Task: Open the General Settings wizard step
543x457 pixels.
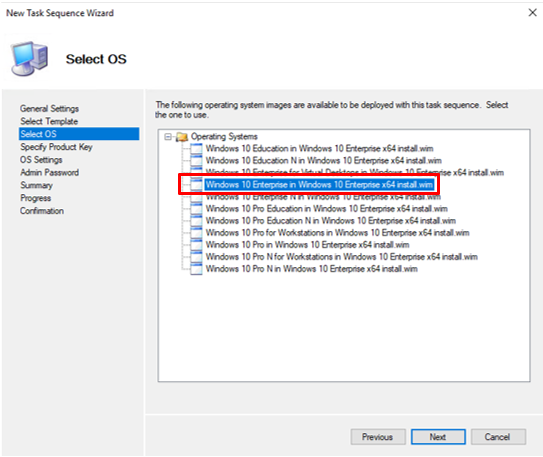Action: [49, 109]
